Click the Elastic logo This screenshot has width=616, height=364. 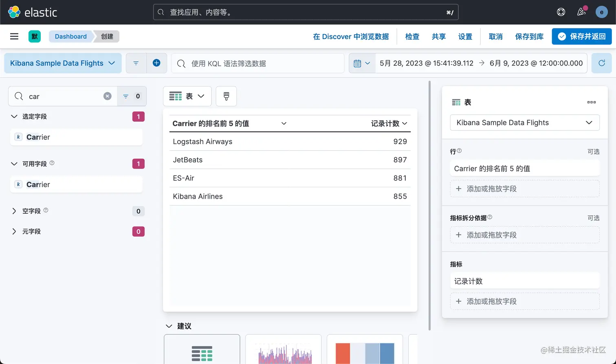coord(33,12)
